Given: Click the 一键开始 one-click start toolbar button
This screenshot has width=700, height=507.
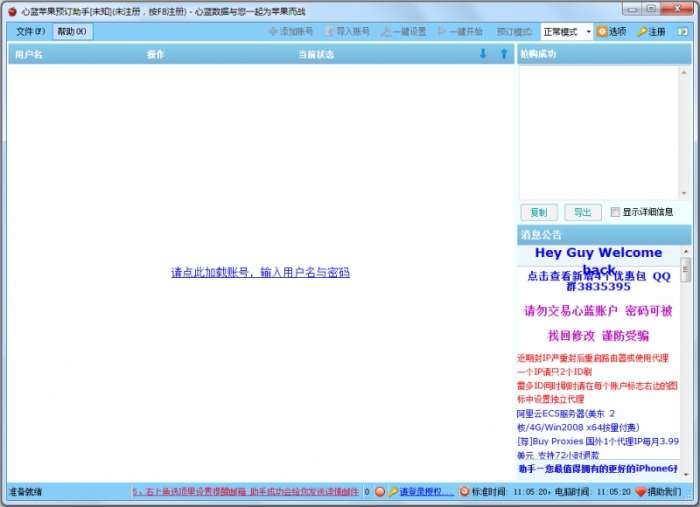Looking at the screenshot, I should [x=460, y=31].
